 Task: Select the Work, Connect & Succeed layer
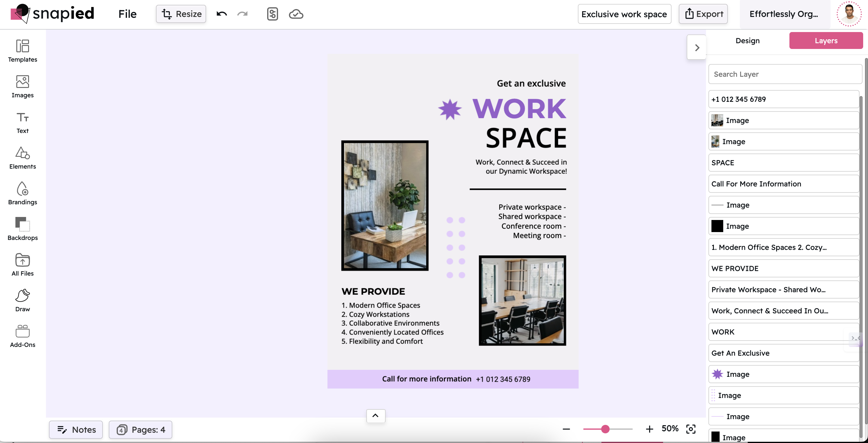[x=784, y=311]
